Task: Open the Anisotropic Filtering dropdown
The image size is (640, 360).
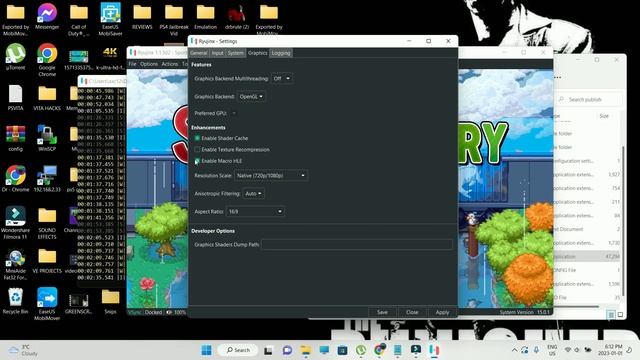Action: coord(253,193)
